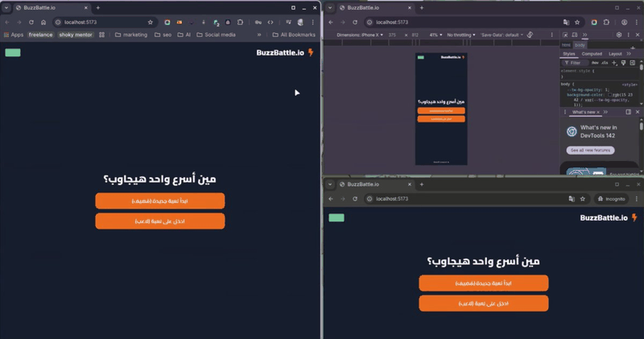Open the Dimensions: iPhone X dropdown
Screen dimensions: 644x339
click(x=360, y=35)
